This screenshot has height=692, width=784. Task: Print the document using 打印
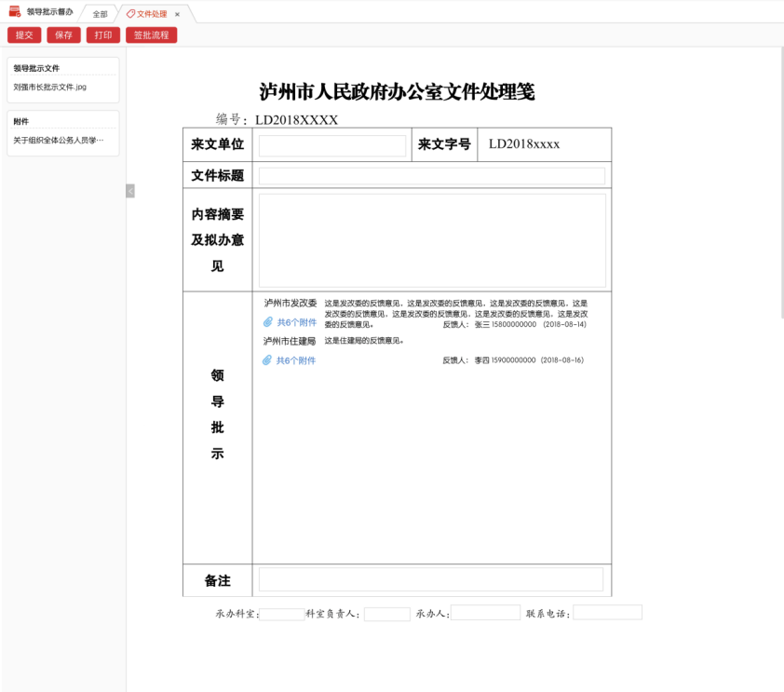tap(103, 35)
